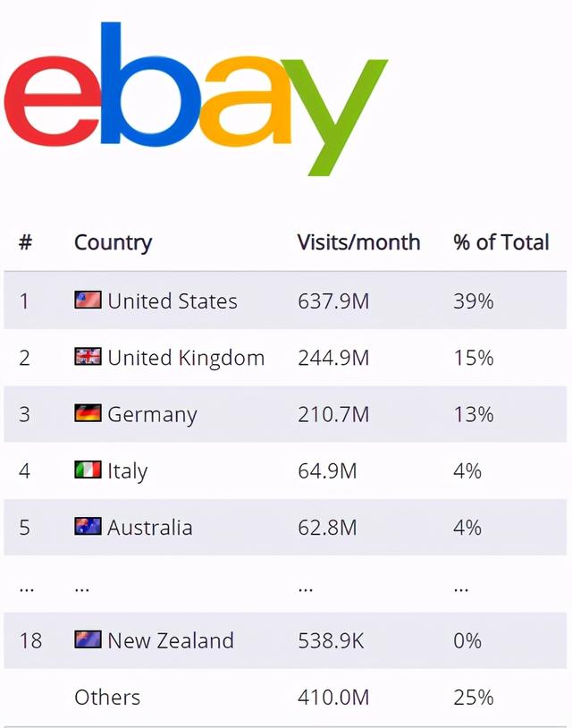Open the United States country link

(172, 301)
